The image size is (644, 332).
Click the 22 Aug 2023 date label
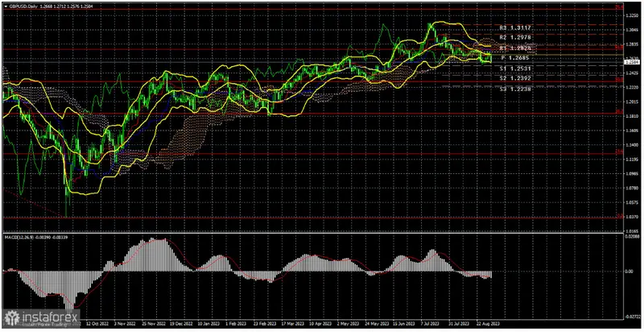488,325
